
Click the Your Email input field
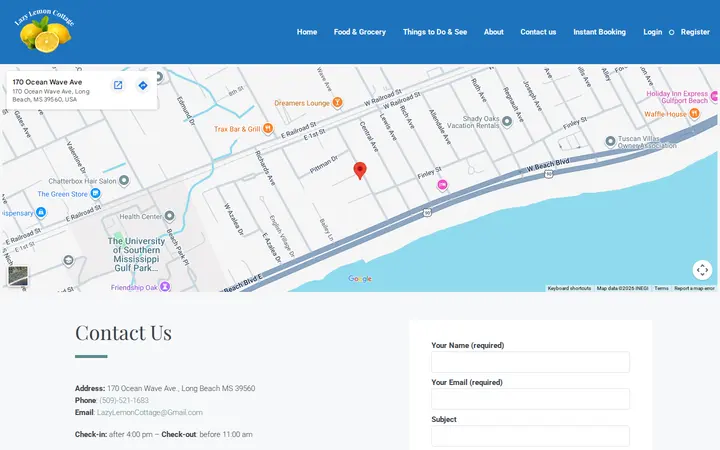pyautogui.click(x=530, y=399)
